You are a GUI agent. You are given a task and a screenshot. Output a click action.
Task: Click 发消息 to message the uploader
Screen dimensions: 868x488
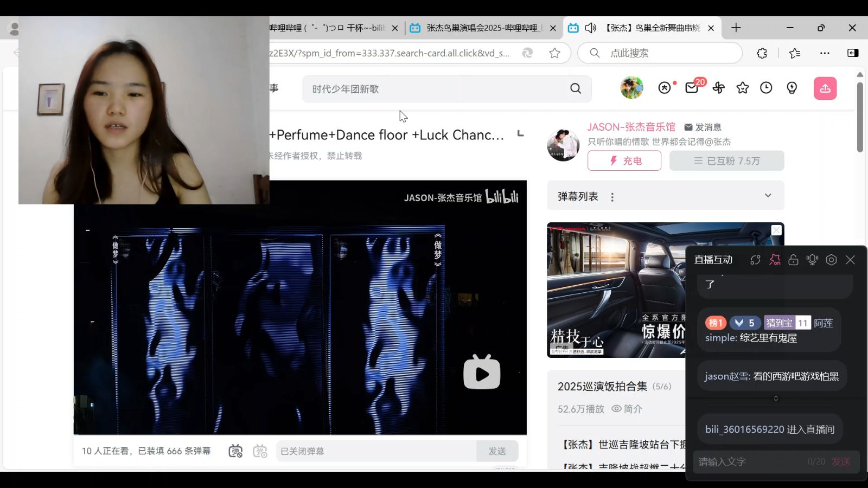[703, 127]
